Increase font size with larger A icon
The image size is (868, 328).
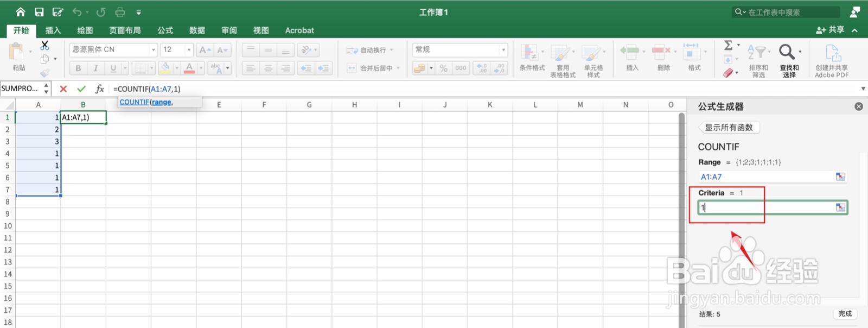tap(205, 50)
